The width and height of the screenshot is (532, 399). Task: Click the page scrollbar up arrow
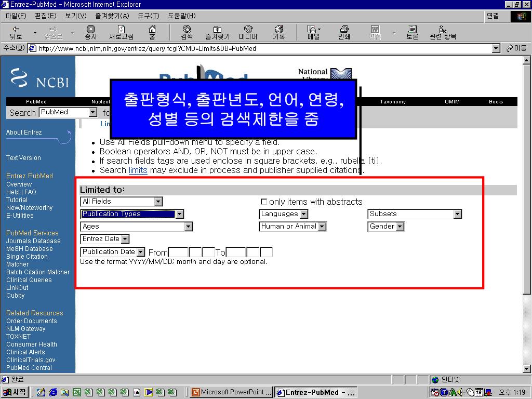click(526, 60)
